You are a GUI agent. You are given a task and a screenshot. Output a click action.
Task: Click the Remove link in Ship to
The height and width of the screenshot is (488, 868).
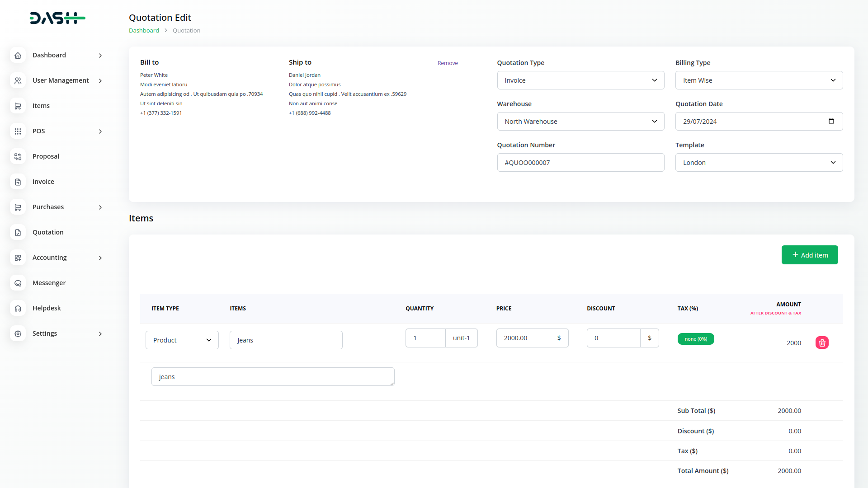point(448,63)
